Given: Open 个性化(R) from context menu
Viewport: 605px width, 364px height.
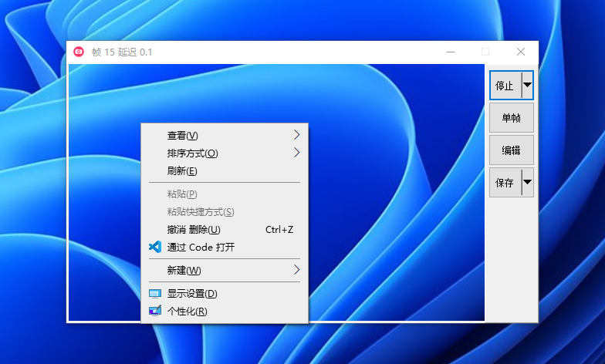Looking at the screenshot, I should click(225, 312).
